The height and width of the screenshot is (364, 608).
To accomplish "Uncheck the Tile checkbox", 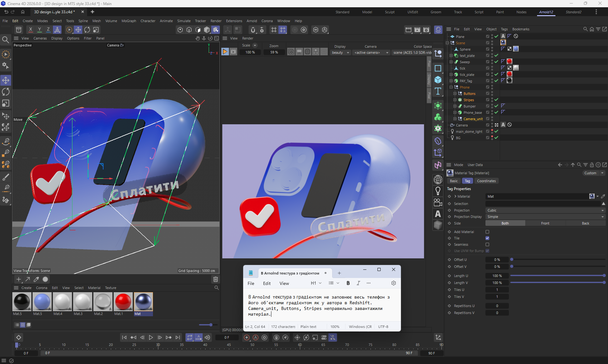I will [x=487, y=238].
